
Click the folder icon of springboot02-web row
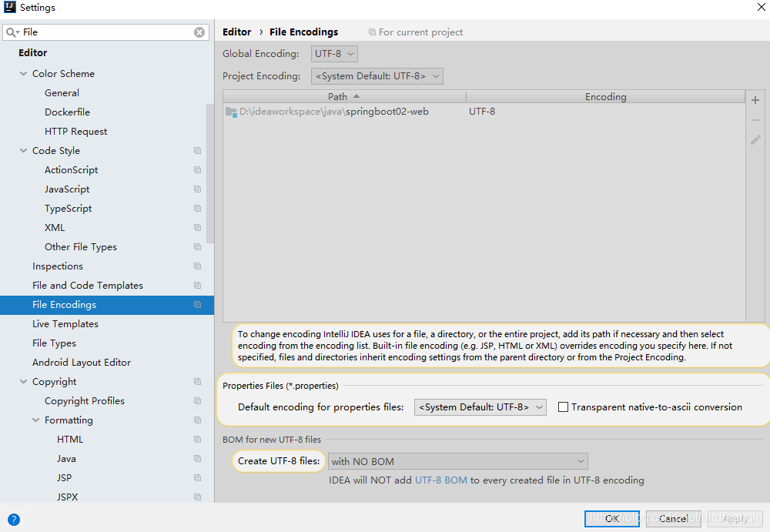click(231, 112)
